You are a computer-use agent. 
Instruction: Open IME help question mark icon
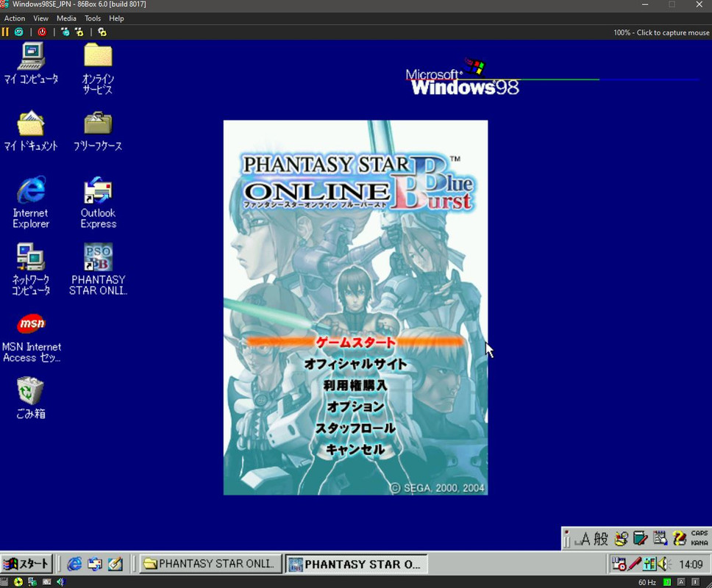pyautogui.click(x=680, y=539)
